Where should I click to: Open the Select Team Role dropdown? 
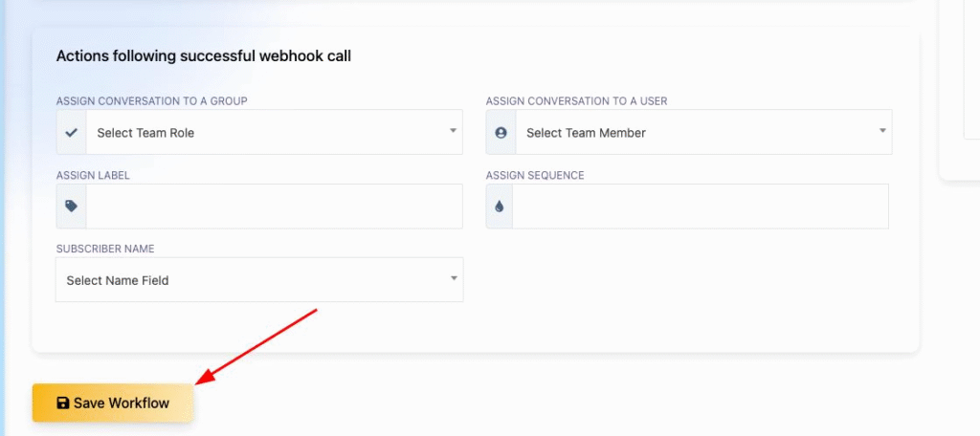pyautogui.click(x=275, y=132)
